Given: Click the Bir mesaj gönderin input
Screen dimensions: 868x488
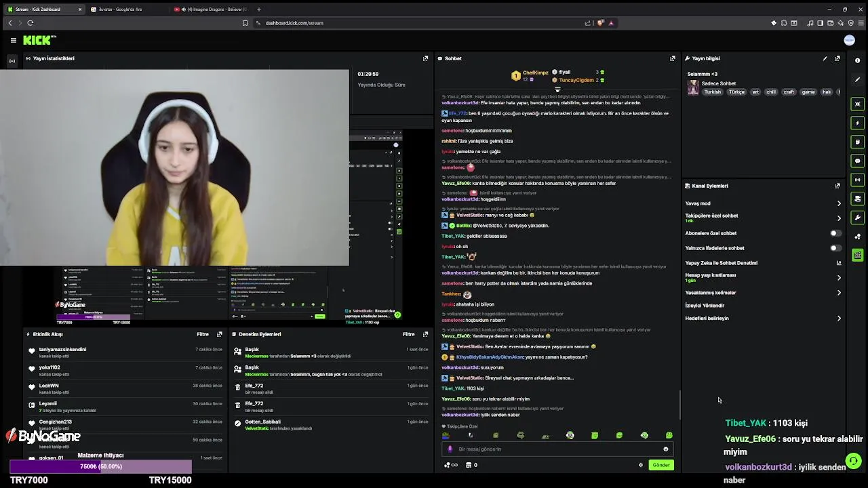Looking at the screenshot, I should 557,449.
